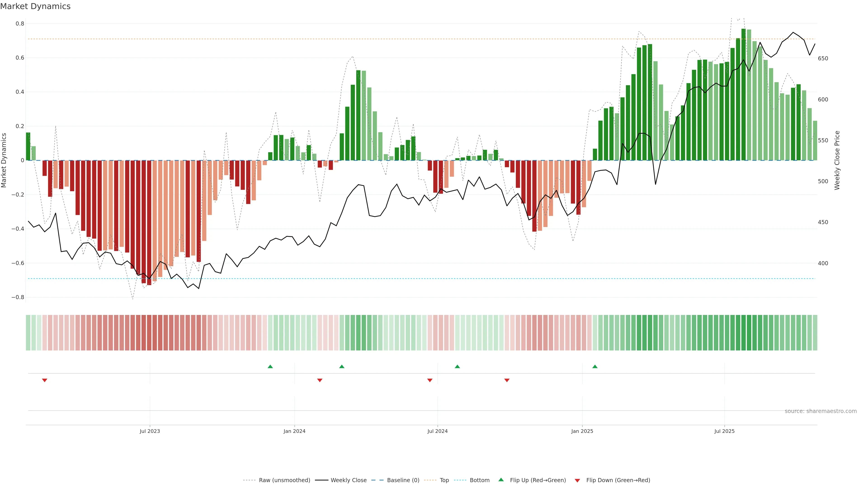Click the red Flip Down triangle in legend
This screenshot has width=868, height=488.
click(577, 480)
